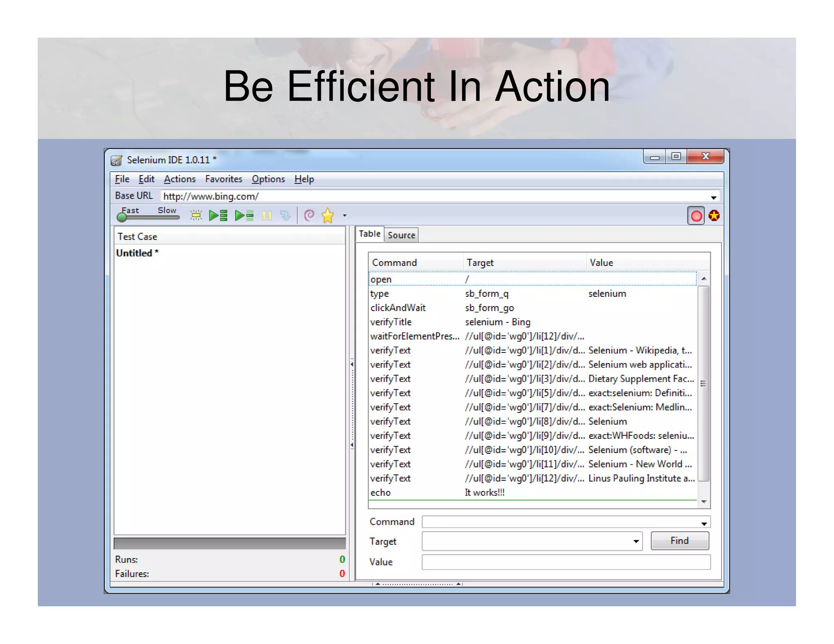Image resolution: width=834 pixels, height=644 pixels.
Task: Select verifyText row for Selenium web application
Action: [x=532, y=365]
